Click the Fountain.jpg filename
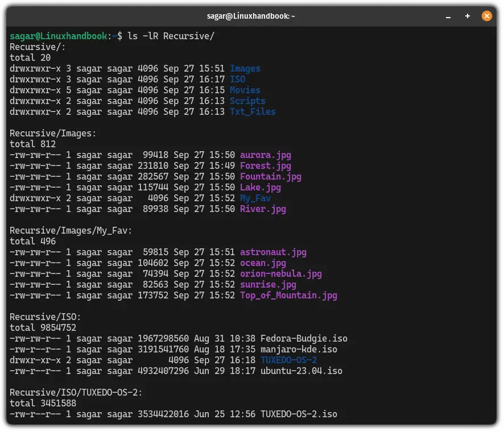The image size is (504, 432). 270,176
